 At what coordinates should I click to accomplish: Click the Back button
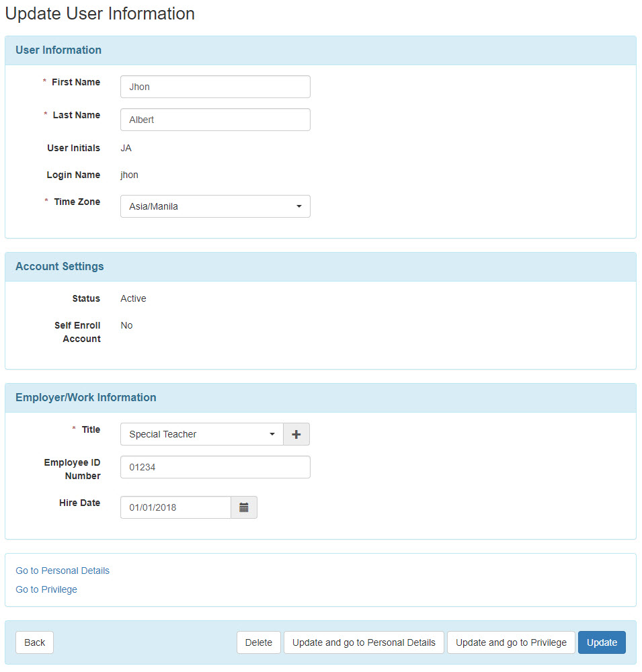[x=35, y=643]
